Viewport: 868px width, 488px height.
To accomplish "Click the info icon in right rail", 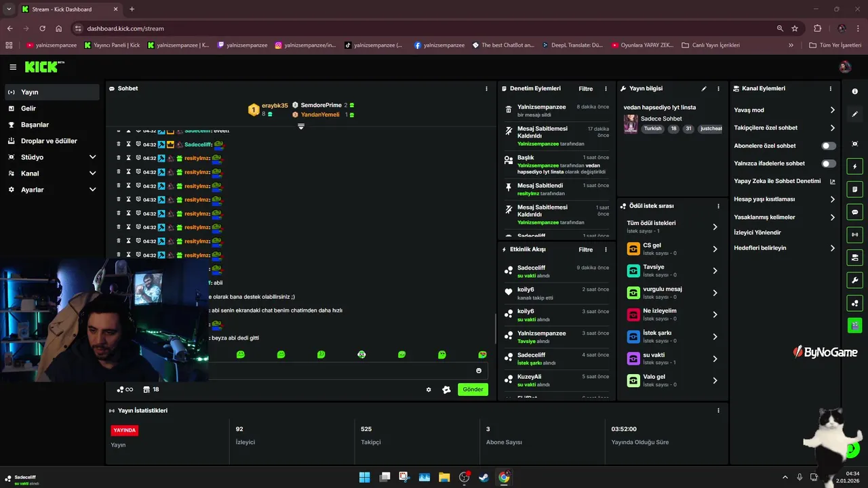I will [x=854, y=91].
